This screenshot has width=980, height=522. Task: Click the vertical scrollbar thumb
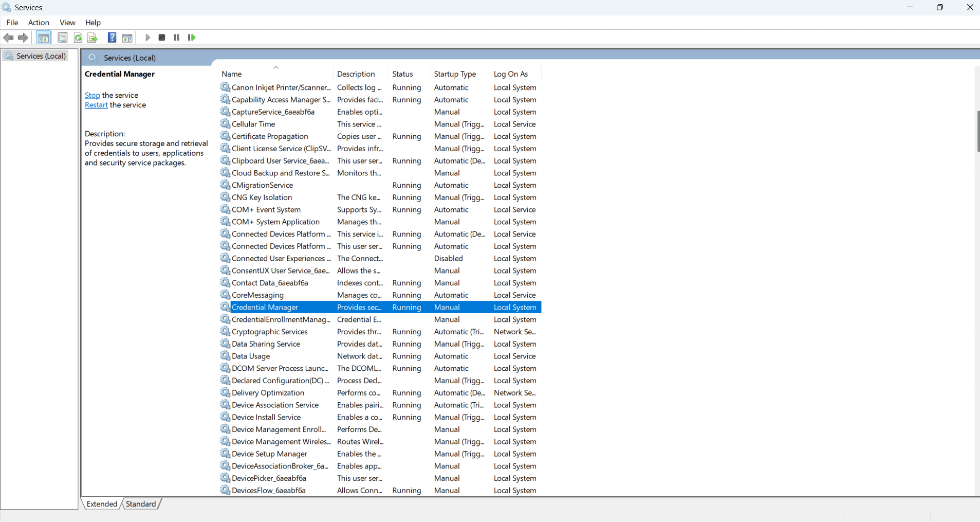click(977, 131)
